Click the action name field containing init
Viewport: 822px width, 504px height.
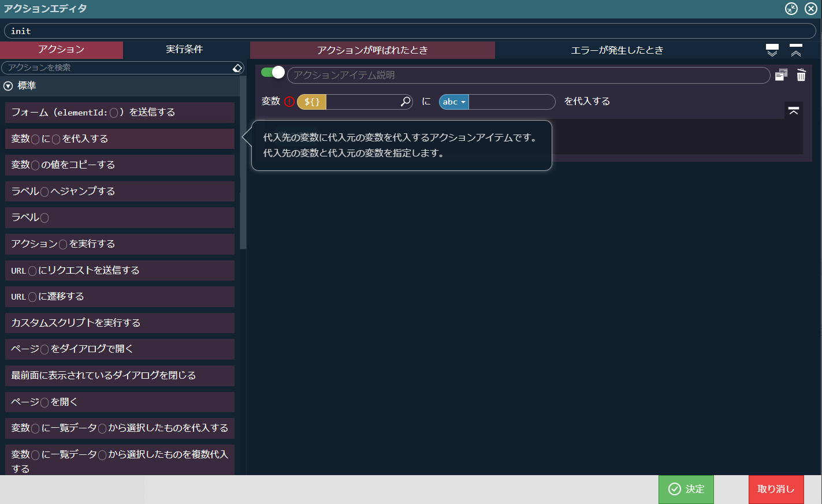pyautogui.click(x=410, y=31)
